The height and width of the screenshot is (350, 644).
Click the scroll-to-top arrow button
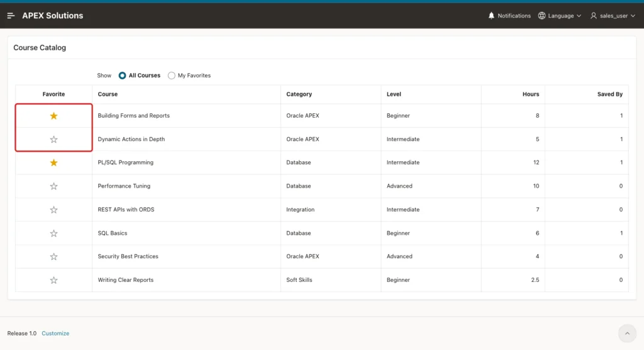pyautogui.click(x=627, y=334)
